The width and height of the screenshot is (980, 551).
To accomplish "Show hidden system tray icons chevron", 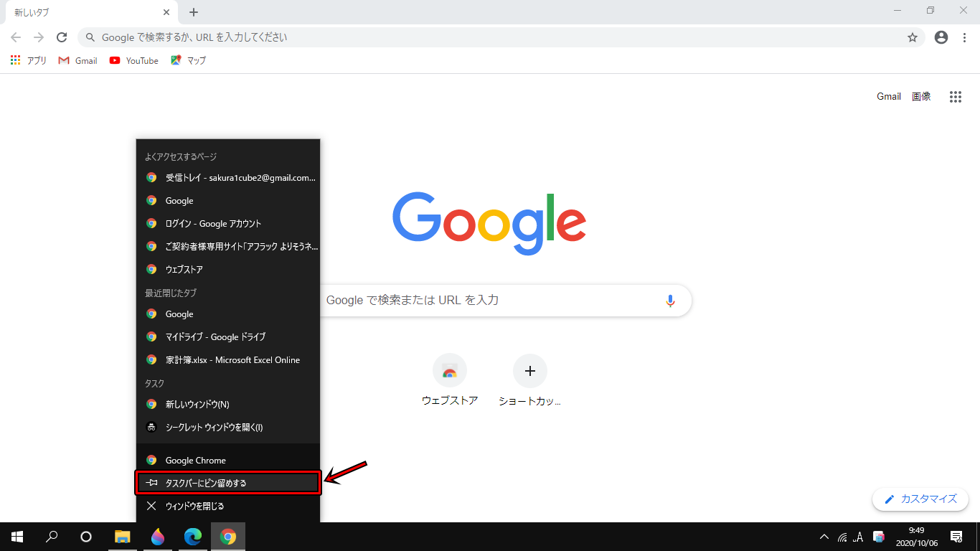I will tap(824, 537).
